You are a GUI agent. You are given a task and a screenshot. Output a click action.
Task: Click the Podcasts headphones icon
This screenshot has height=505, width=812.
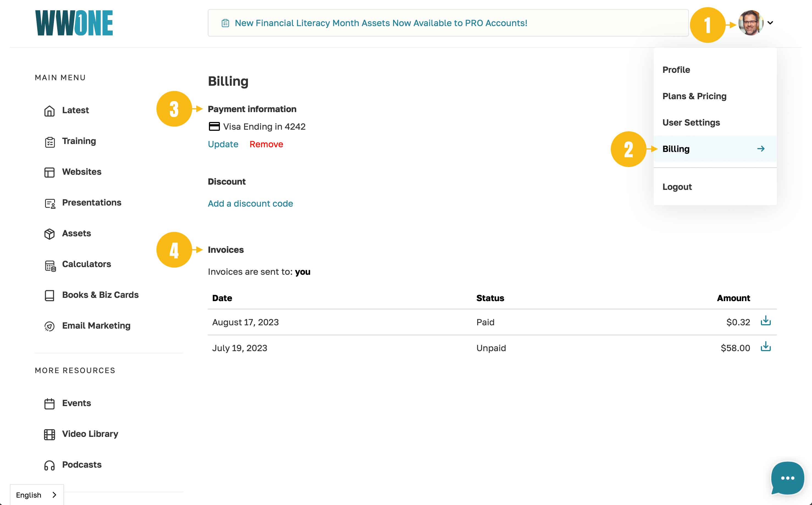49,465
